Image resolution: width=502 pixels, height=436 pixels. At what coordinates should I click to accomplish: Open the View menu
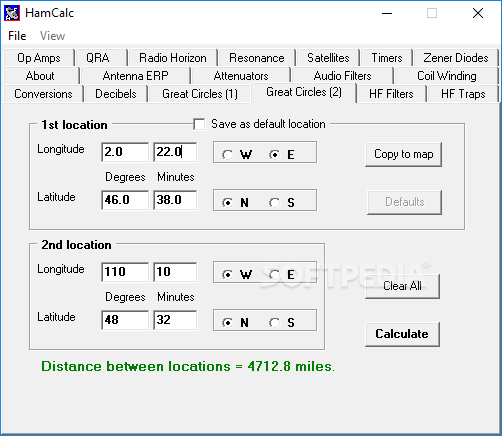coord(52,36)
